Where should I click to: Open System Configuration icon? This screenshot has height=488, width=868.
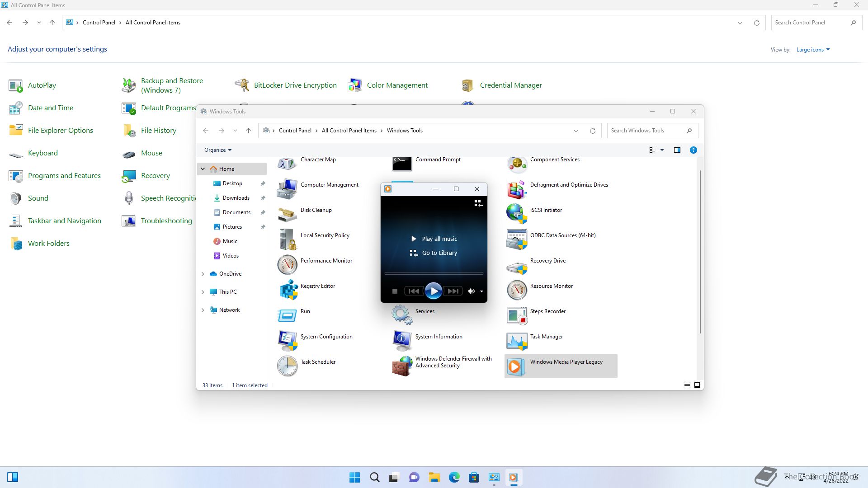pyautogui.click(x=287, y=341)
